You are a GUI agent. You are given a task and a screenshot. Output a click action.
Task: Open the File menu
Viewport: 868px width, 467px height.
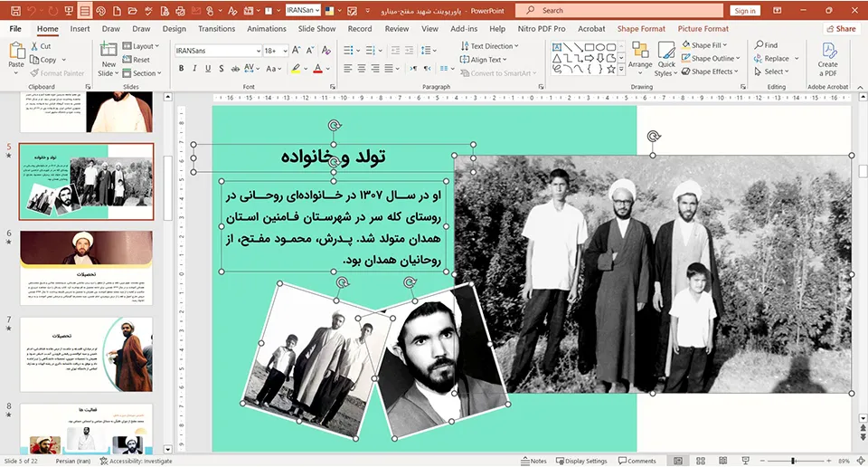click(x=15, y=29)
